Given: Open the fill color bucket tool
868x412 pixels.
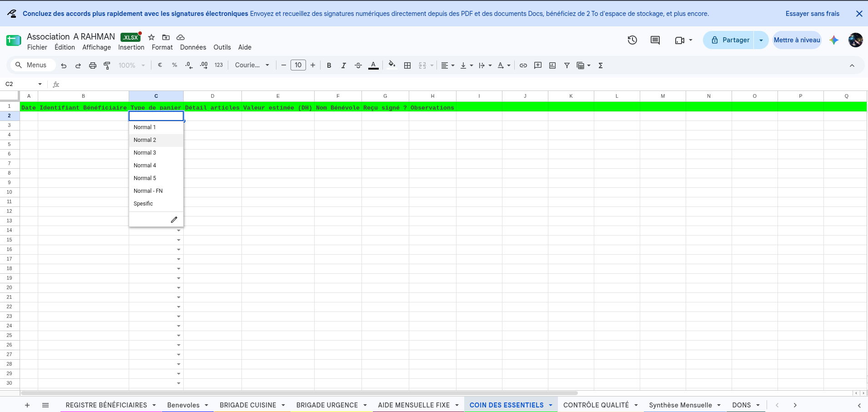Looking at the screenshot, I should coord(392,65).
